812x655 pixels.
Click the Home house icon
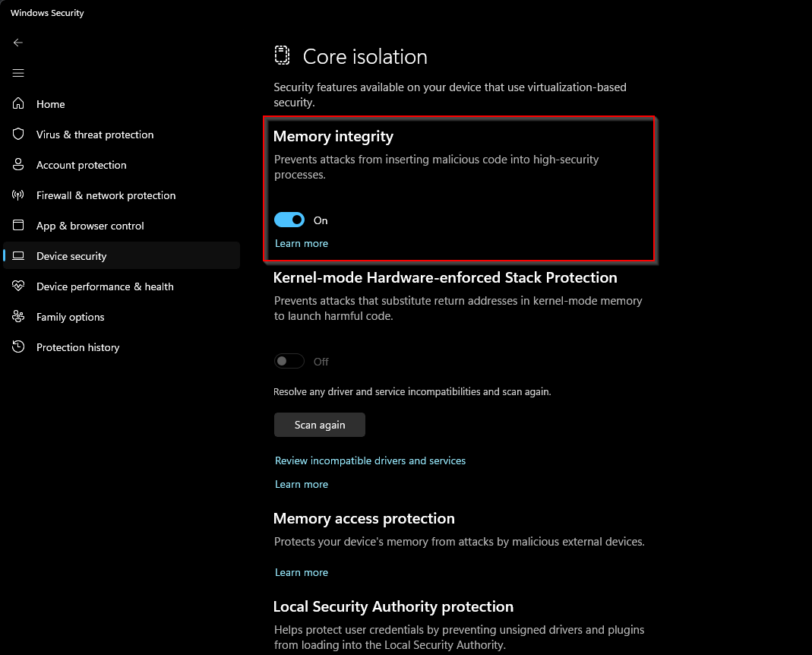pos(19,104)
